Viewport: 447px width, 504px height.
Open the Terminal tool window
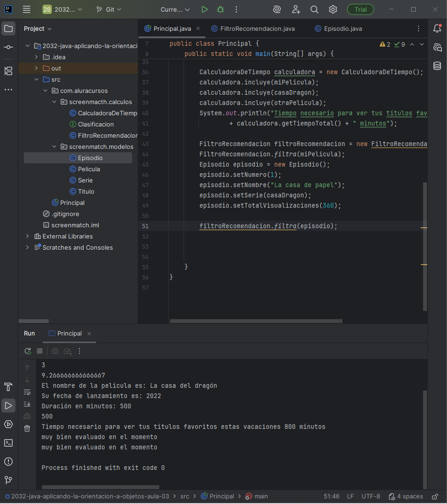point(8,443)
